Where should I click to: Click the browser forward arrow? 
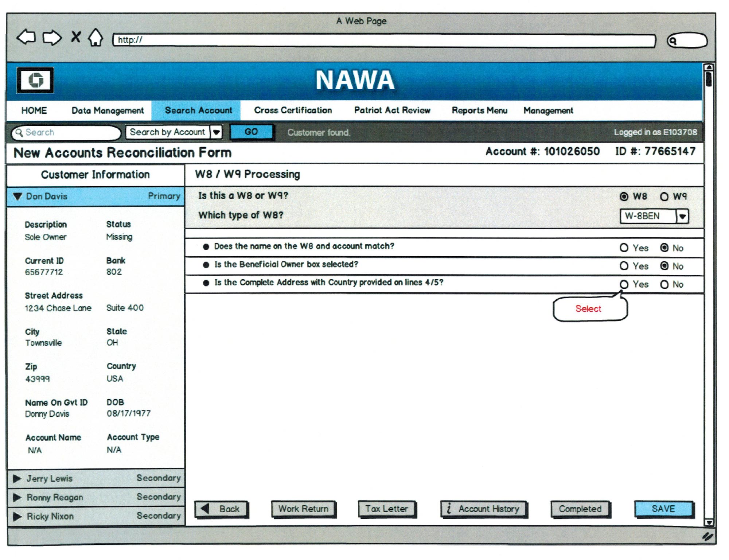coord(52,37)
